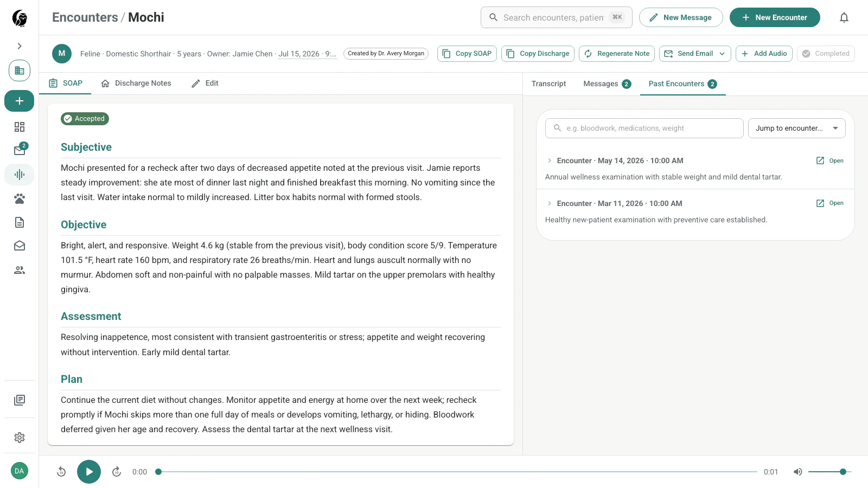Viewport: 868px width, 488px height.
Task: Open the sidebar mail inbox with badge
Action: pyautogui.click(x=20, y=150)
